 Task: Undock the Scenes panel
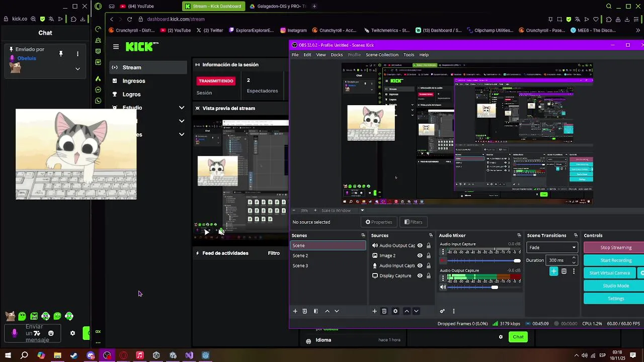coord(363,235)
